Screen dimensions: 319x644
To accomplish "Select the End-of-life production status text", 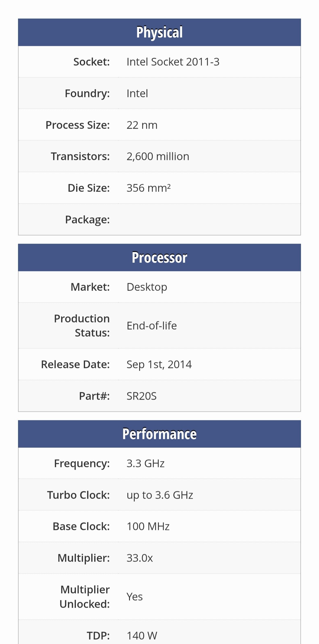I will pyautogui.click(x=152, y=326).
